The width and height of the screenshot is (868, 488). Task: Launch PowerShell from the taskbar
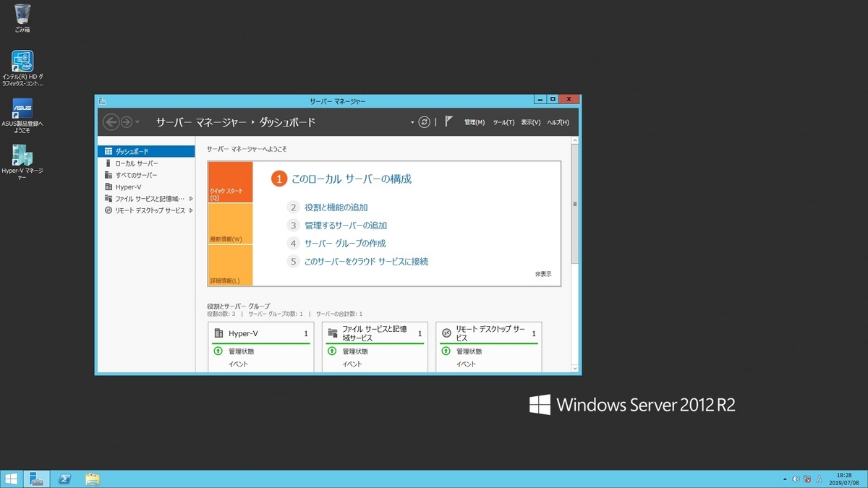point(64,479)
